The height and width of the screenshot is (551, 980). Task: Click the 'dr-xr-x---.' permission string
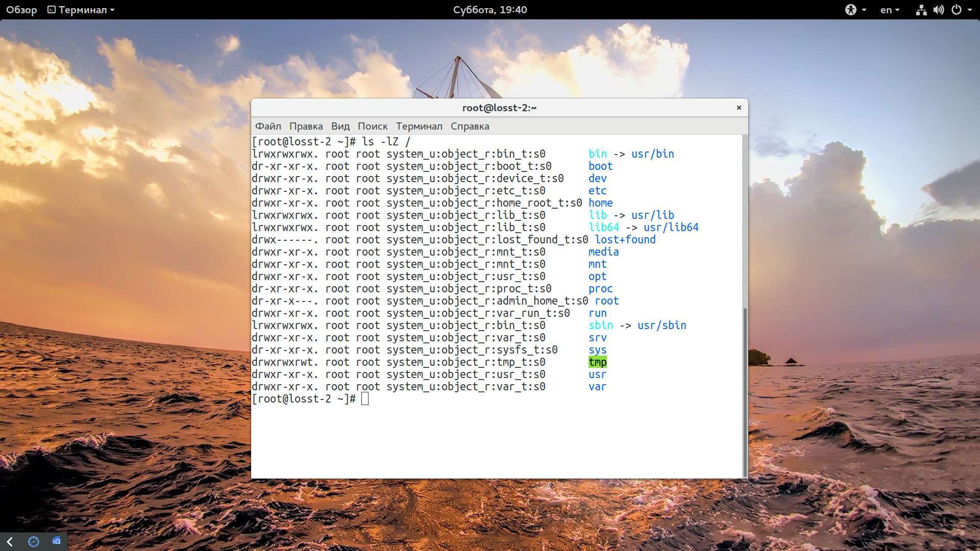(x=285, y=301)
